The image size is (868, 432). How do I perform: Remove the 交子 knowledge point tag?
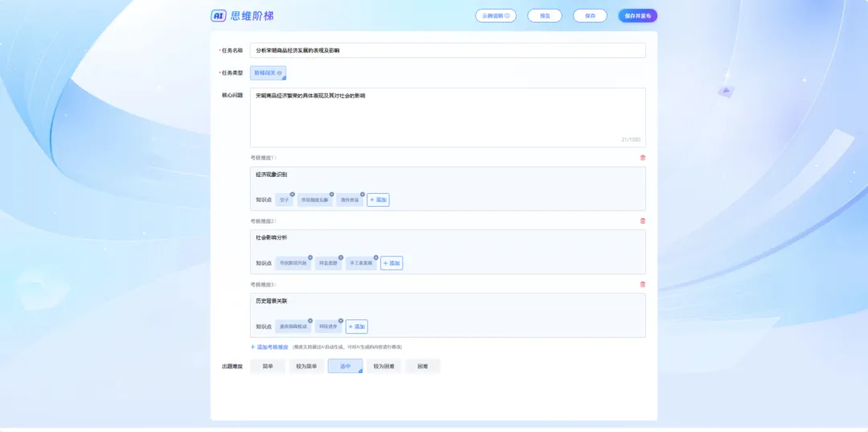pyautogui.click(x=293, y=195)
